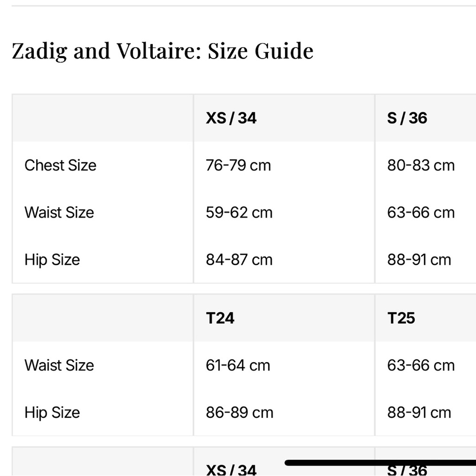Click the T25 hip value 88-91 cm
Screen dimensions: 476x476
pyautogui.click(x=419, y=413)
